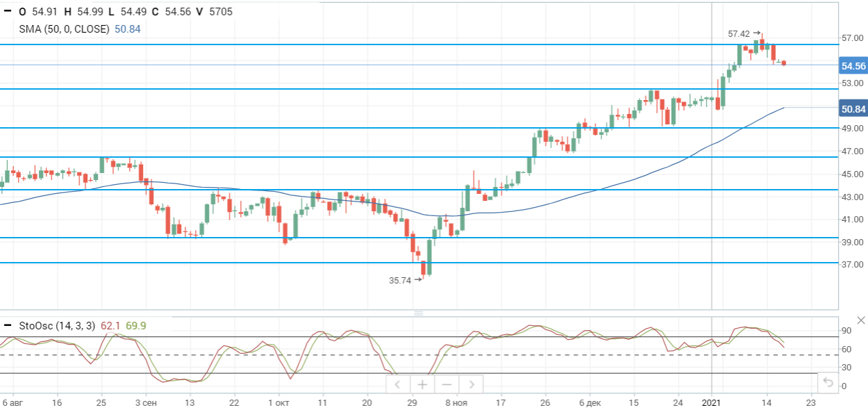Click the high price value 54.99
This screenshot has height=410, width=868.
[x=90, y=12]
